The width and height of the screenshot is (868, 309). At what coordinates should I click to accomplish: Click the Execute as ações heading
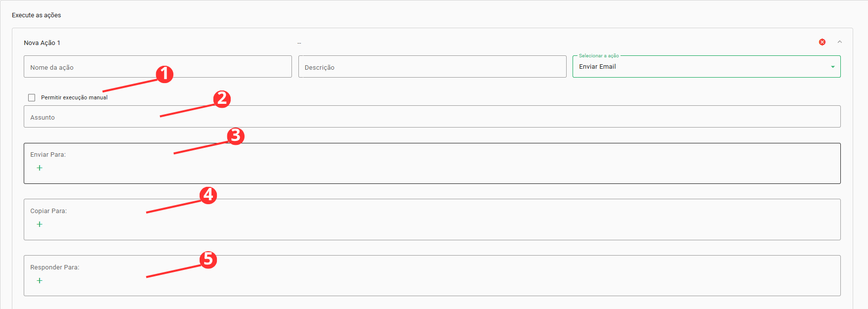pyautogui.click(x=37, y=15)
